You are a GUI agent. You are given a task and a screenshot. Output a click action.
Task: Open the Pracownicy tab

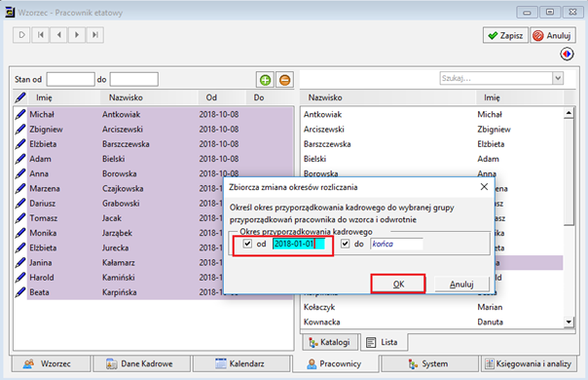336,363
